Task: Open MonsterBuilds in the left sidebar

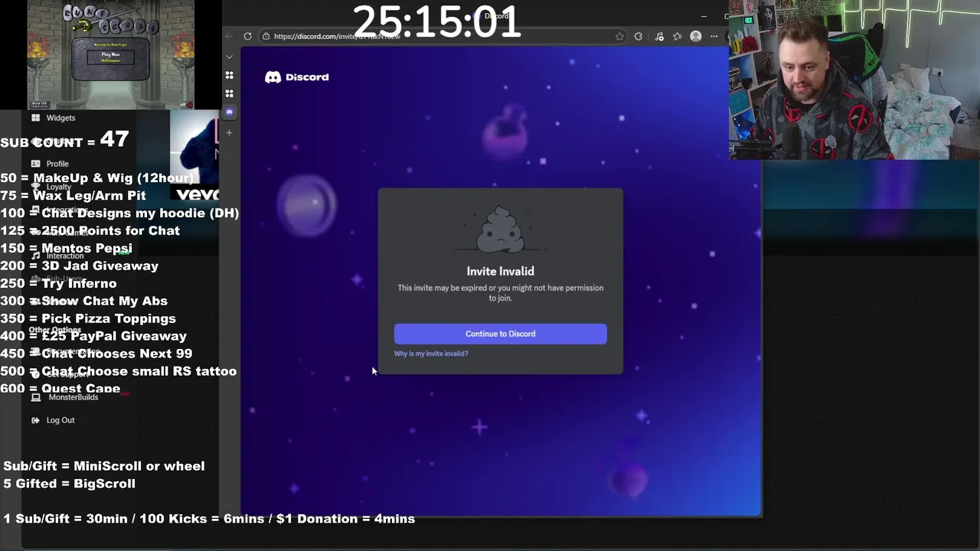Action: pos(73,397)
